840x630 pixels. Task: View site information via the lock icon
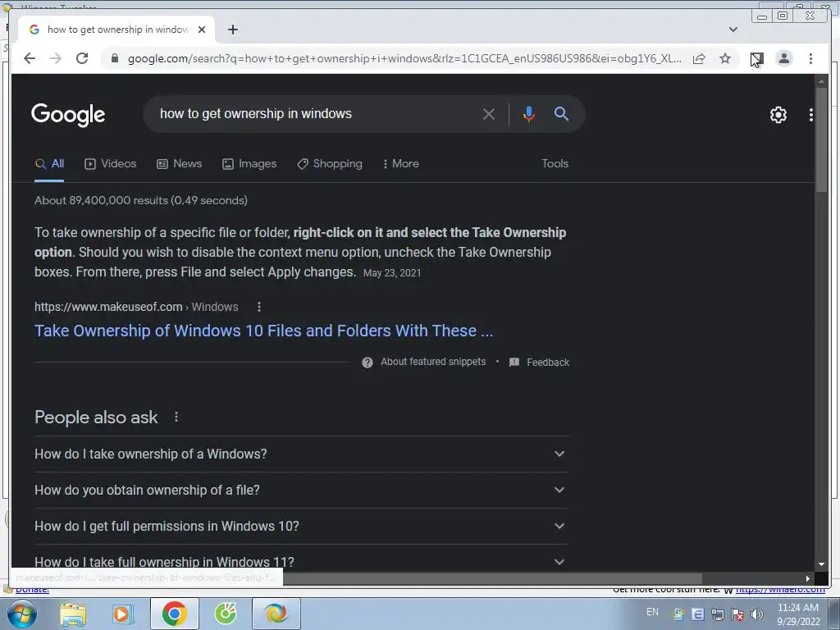pos(114,58)
